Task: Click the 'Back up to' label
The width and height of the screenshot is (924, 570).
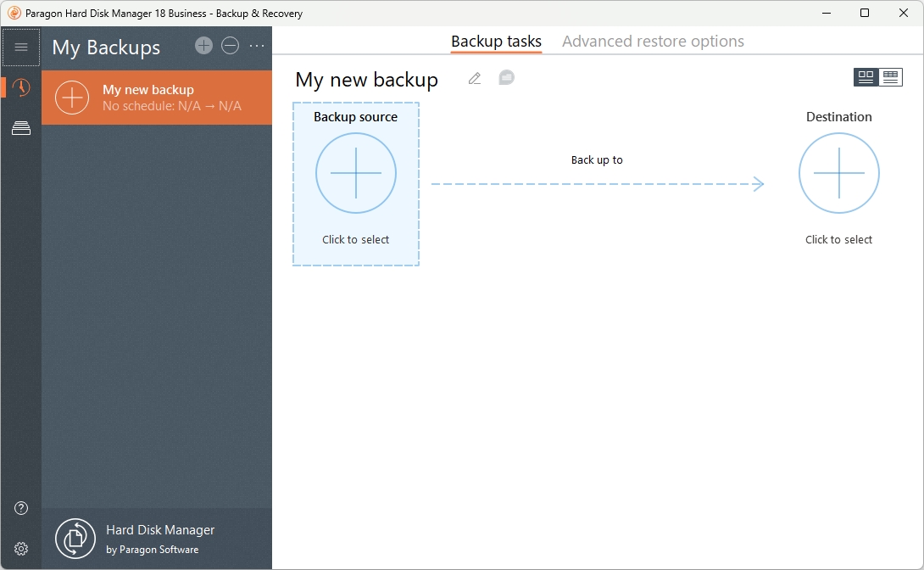Action: [597, 159]
